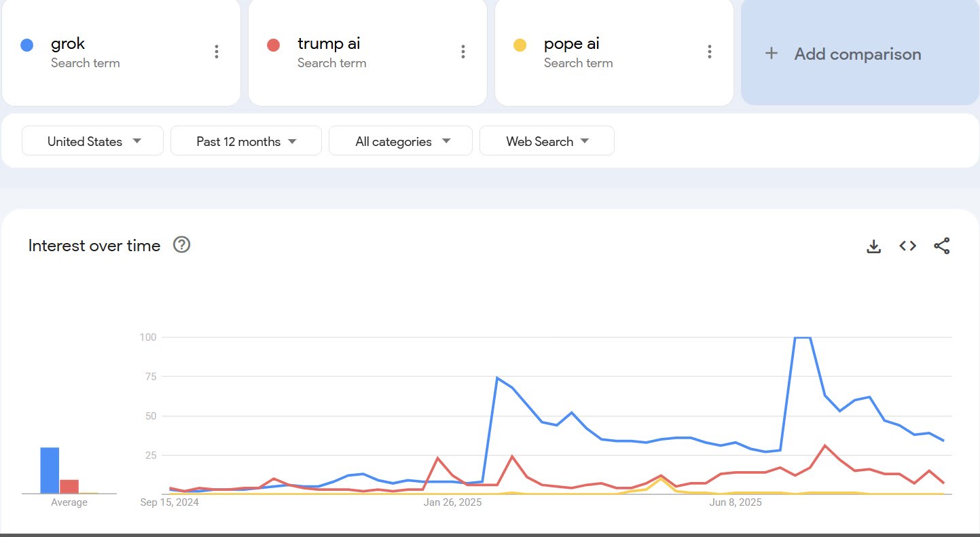The image size is (980, 537).
Task: Open the Interest over time help icon
Action: 181,245
